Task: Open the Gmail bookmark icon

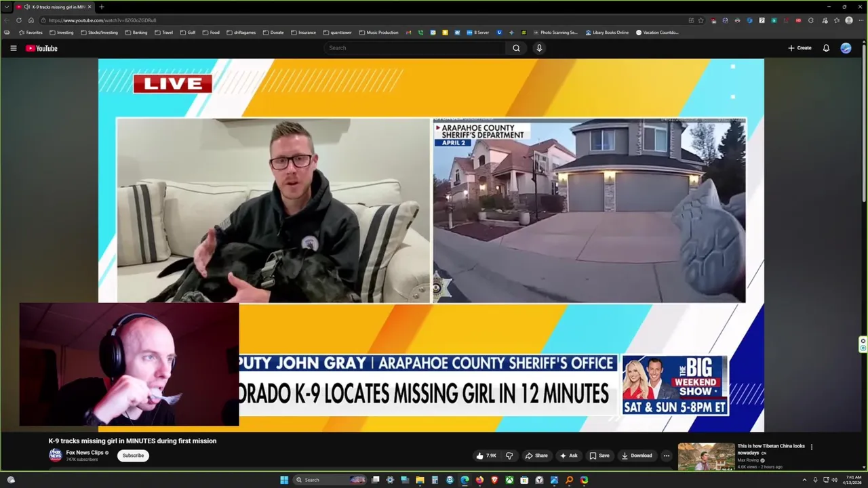Action: coord(409,33)
